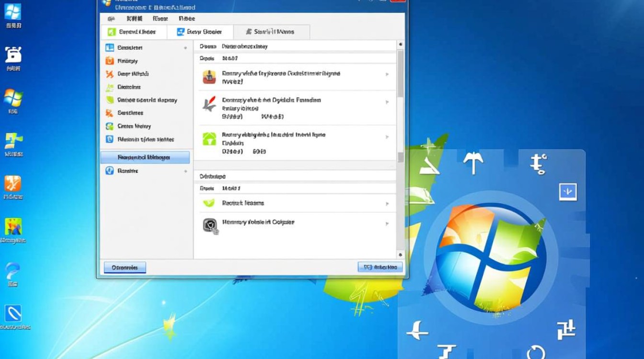The width and height of the screenshot is (644, 359).
Task: Expand the arrow beside the blue globe sidebar item
Action: [185, 171]
